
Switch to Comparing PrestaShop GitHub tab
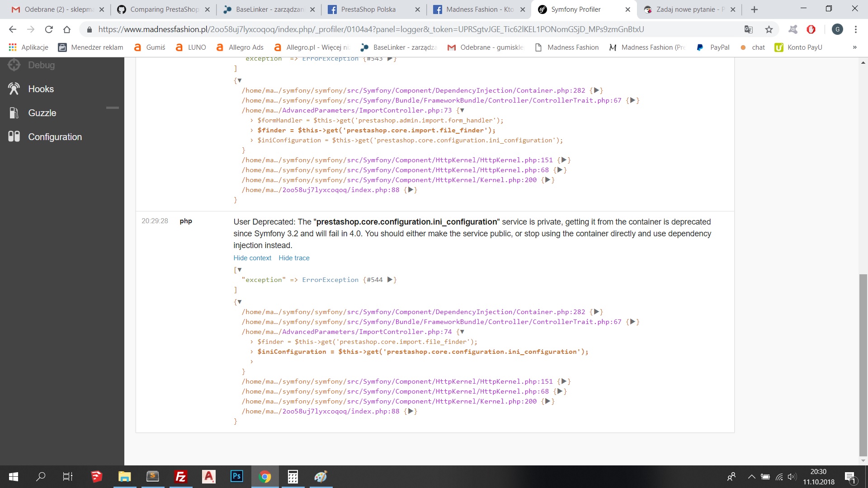click(164, 9)
